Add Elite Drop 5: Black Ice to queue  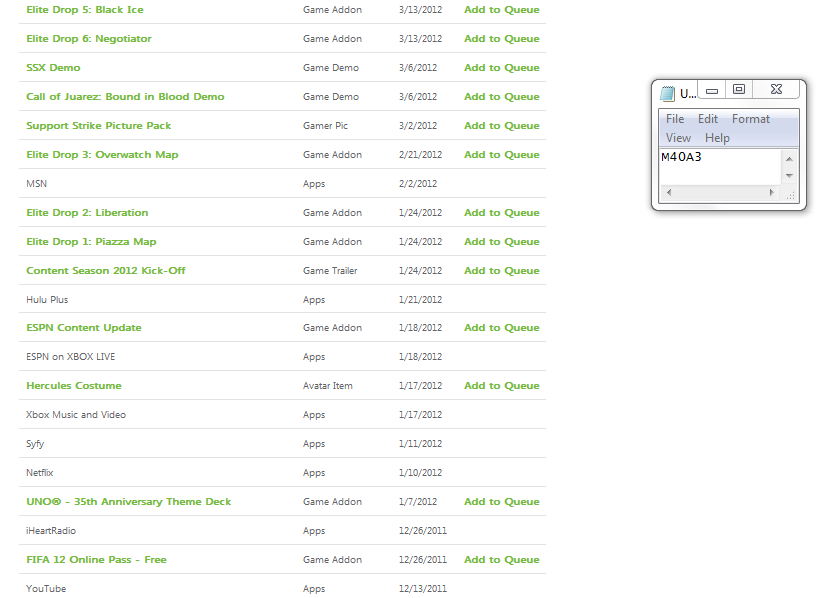point(502,10)
